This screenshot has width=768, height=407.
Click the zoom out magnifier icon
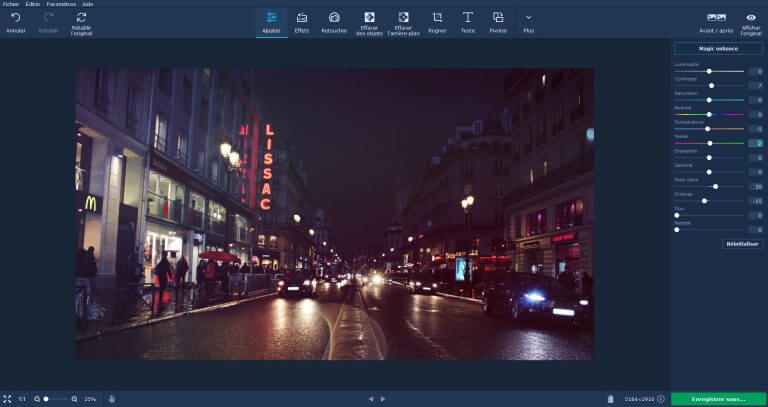37,399
